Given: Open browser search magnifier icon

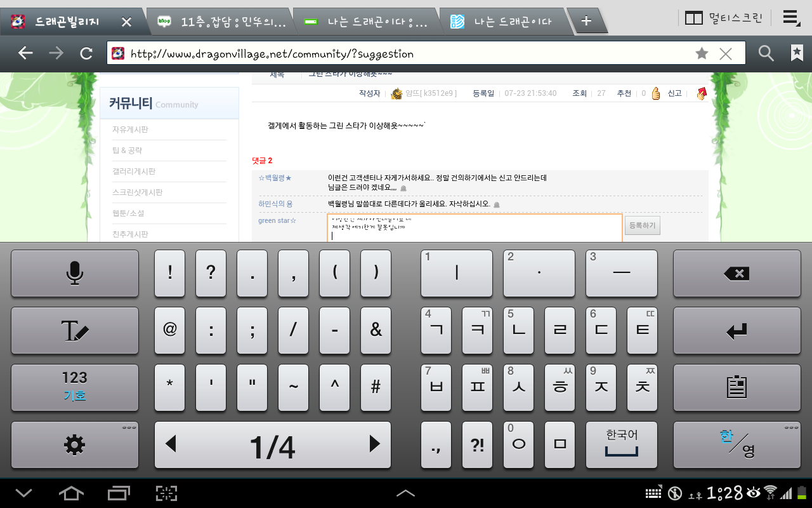Looking at the screenshot, I should coord(766,53).
